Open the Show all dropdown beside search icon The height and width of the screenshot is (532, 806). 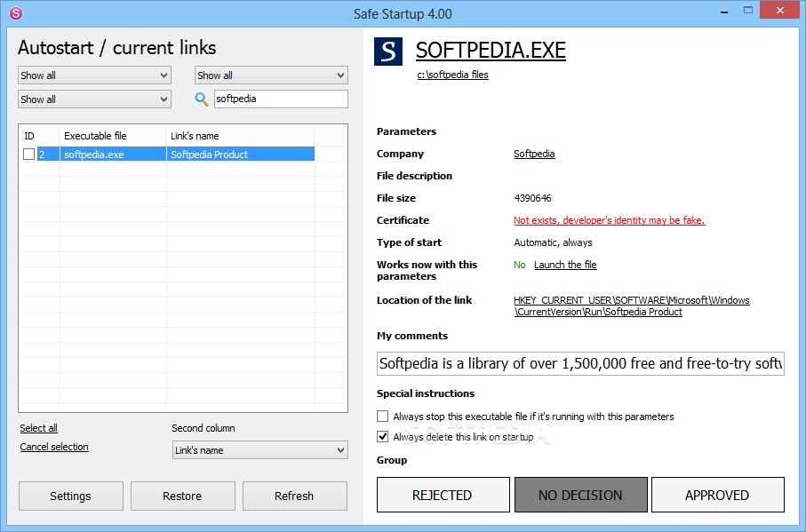94,99
